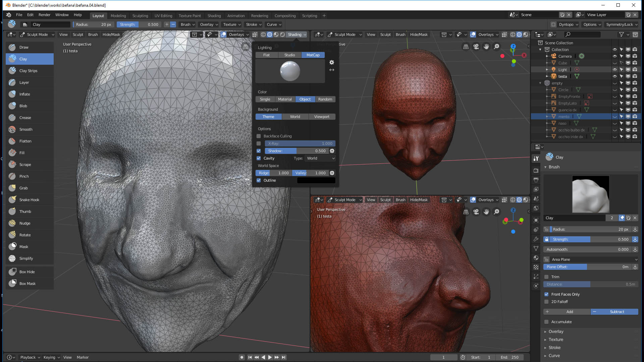The height and width of the screenshot is (362, 644).
Task: Open Shadow settings gear icon
Action: pos(332,151)
